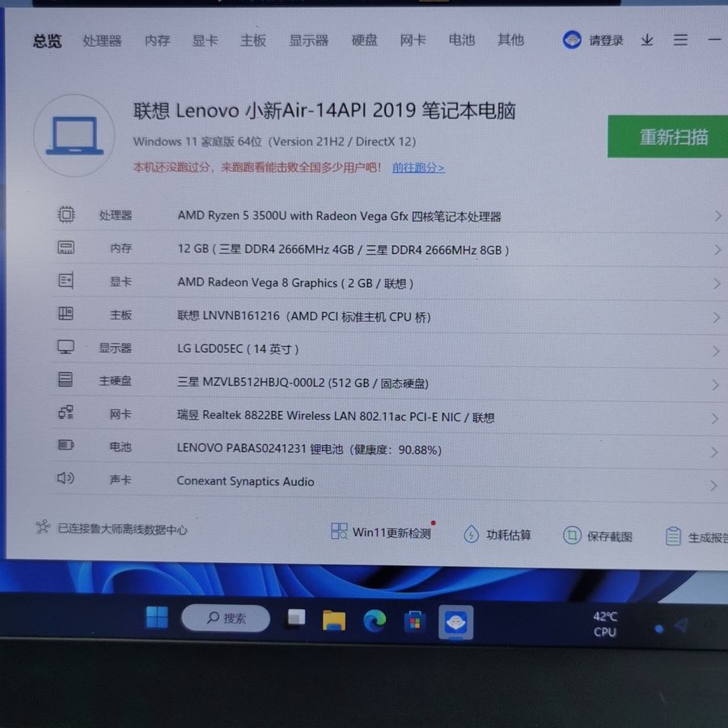Click the motherboard icon

[x=66, y=314]
